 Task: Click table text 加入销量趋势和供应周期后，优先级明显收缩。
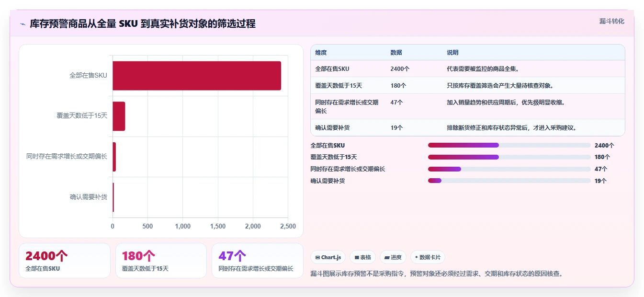pos(507,102)
